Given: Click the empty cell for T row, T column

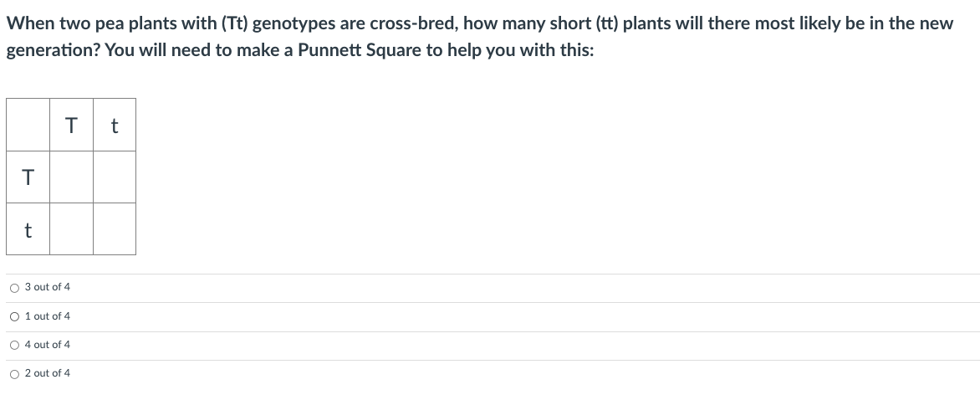Looking at the screenshot, I should pyautogui.click(x=71, y=177).
